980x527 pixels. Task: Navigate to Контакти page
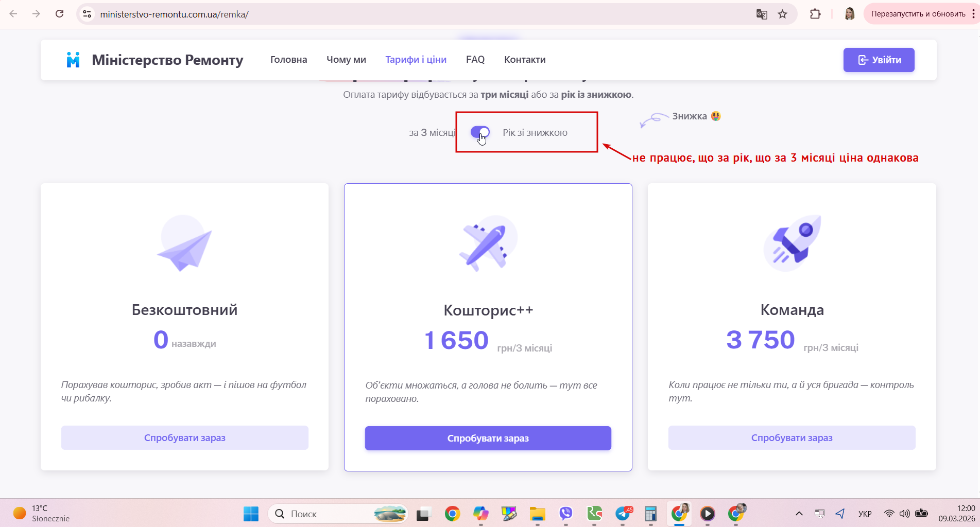coord(525,60)
